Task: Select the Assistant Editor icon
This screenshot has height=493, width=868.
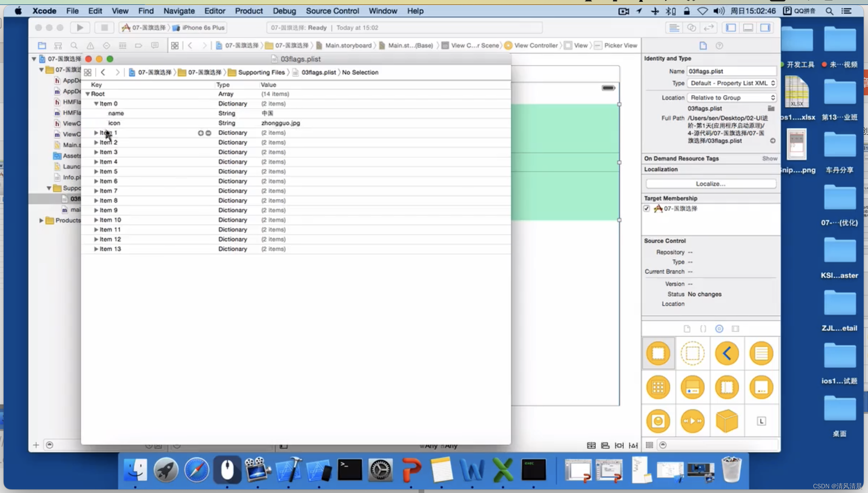Action: click(x=690, y=28)
